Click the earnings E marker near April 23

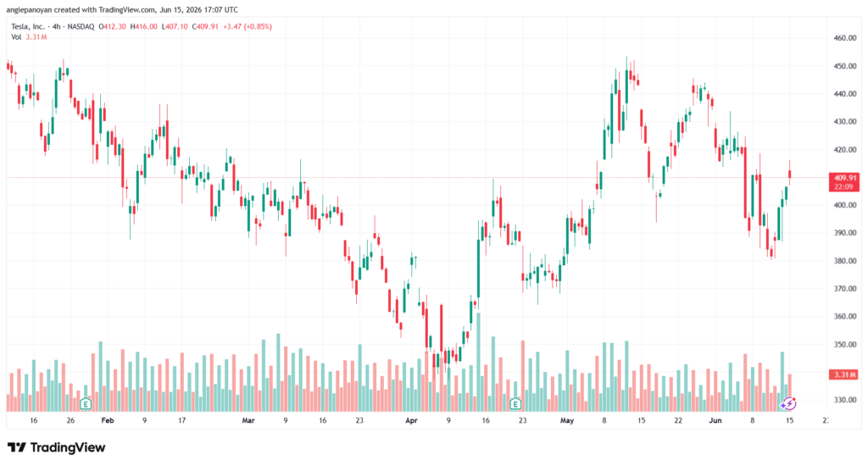(x=515, y=403)
